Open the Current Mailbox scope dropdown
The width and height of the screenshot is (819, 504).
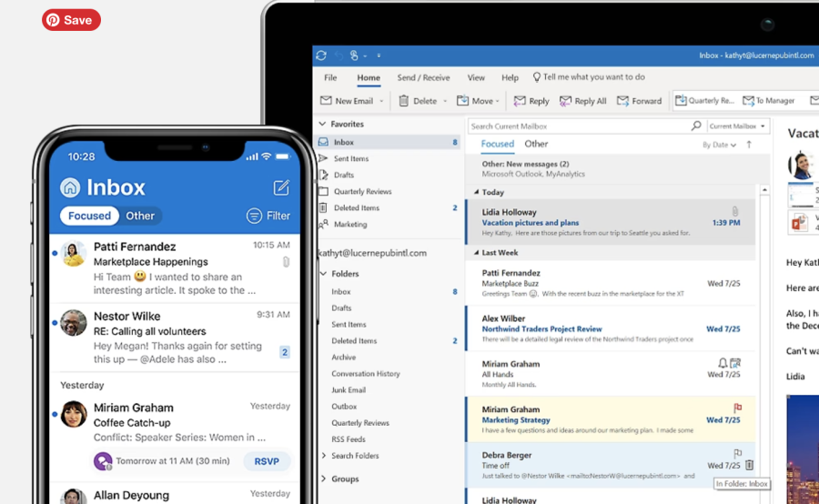coord(737,126)
